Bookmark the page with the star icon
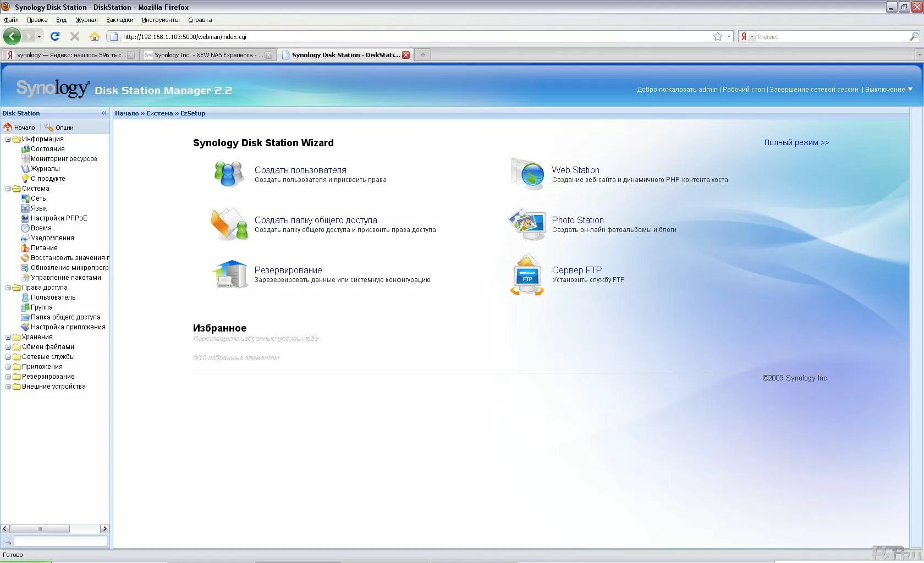 [x=717, y=36]
